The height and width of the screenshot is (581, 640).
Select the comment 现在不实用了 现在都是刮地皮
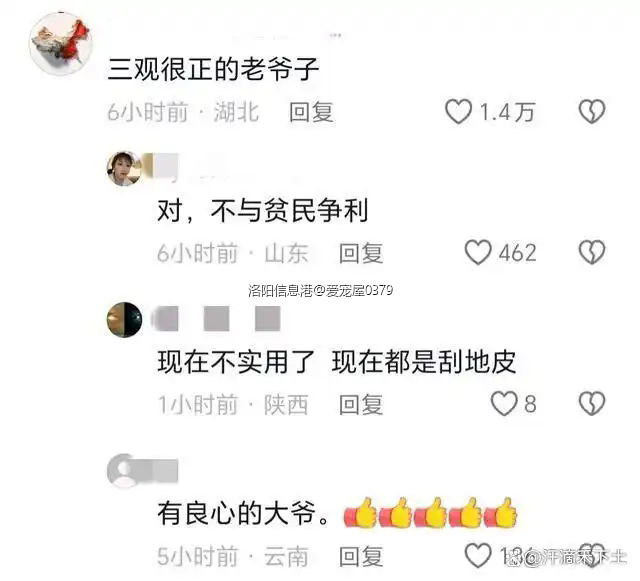click(337, 362)
